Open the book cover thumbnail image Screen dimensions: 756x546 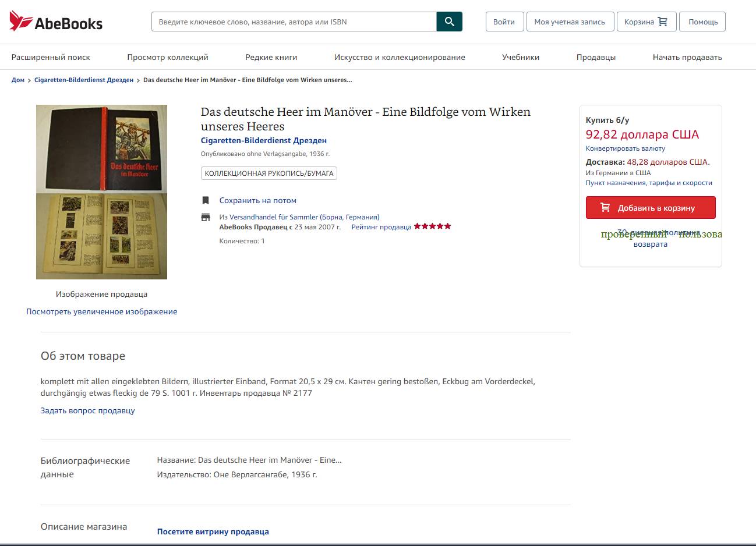[x=101, y=192]
